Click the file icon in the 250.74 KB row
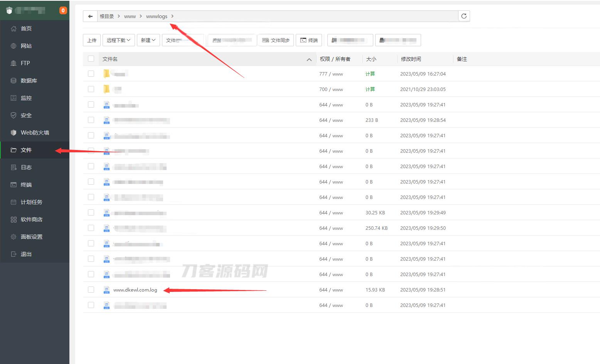This screenshot has width=600, height=364. tap(107, 228)
